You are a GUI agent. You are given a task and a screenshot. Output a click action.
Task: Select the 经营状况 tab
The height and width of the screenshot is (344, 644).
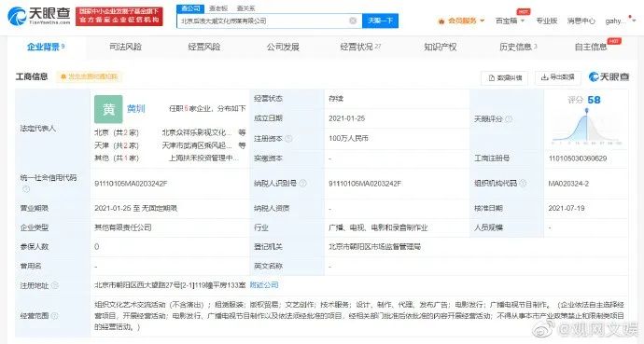click(x=360, y=47)
